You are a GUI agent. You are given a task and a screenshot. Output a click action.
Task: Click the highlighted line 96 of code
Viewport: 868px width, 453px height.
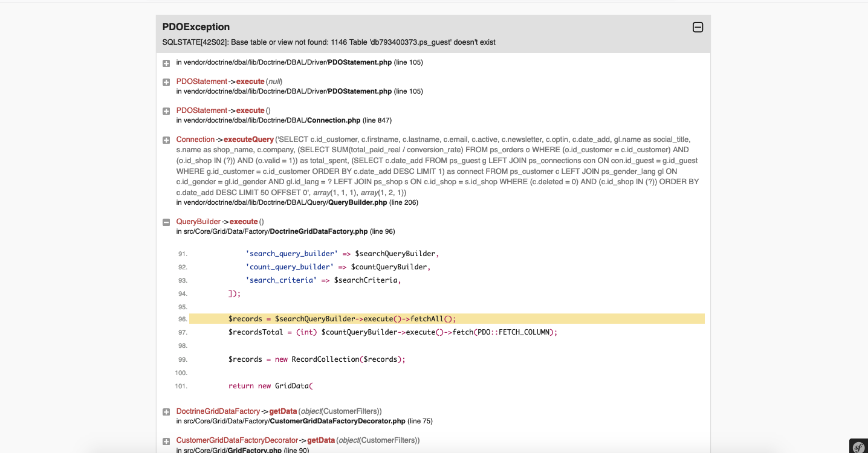tap(447, 319)
